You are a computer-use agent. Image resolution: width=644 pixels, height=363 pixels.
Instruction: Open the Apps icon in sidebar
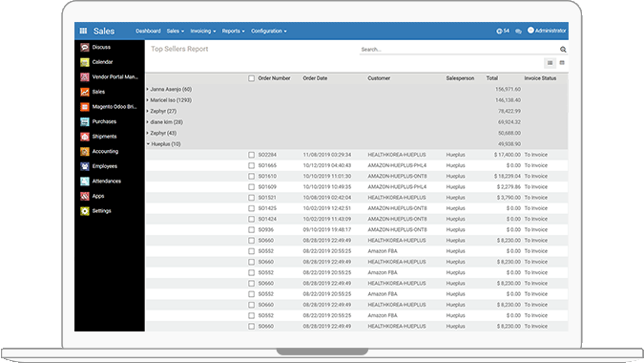tap(85, 196)
